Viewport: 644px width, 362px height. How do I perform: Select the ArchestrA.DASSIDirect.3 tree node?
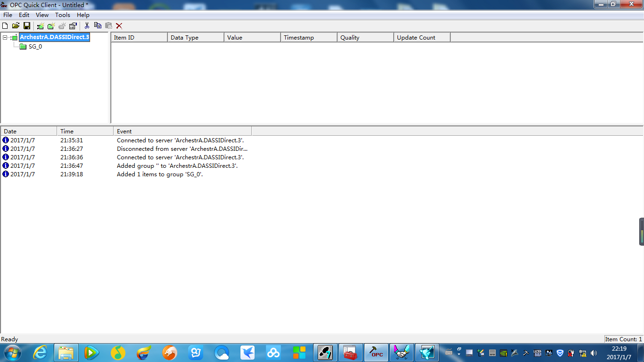(x=54, y=37)
